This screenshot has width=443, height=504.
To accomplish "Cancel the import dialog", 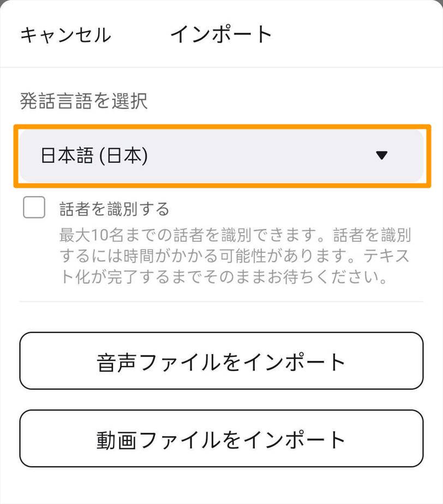I will pos(66,35).
